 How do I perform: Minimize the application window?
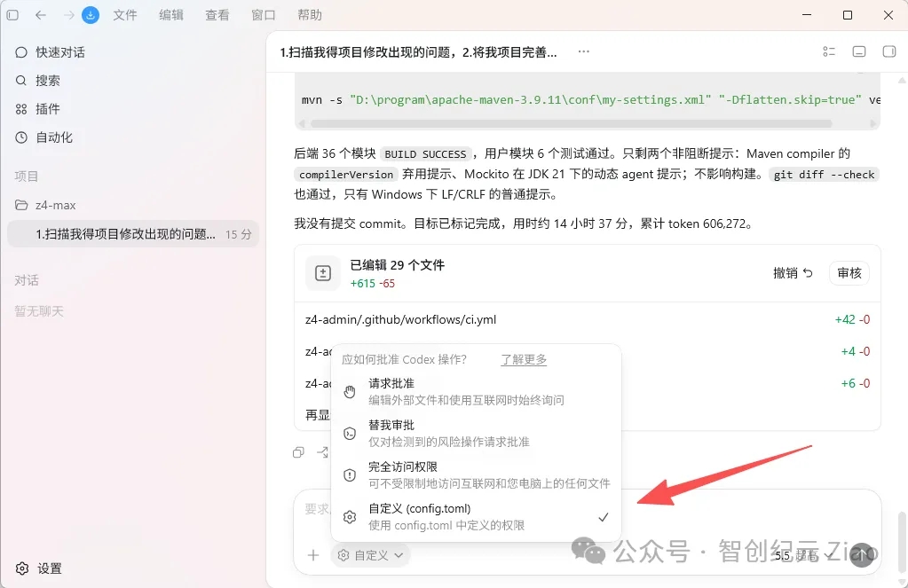pos(807,15)
